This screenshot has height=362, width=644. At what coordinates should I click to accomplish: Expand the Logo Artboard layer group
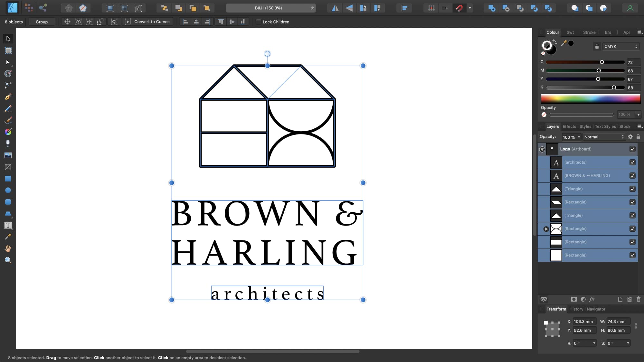point(541,149)
